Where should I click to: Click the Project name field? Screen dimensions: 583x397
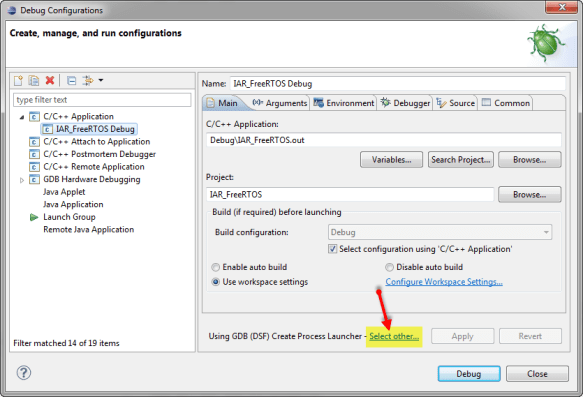pyautogui.click(x=350, y=194)
